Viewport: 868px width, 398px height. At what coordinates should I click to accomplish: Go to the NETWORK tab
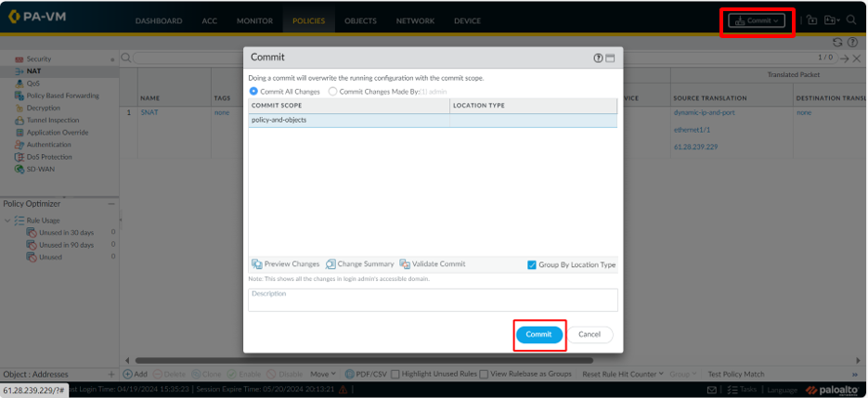point(415,20)
